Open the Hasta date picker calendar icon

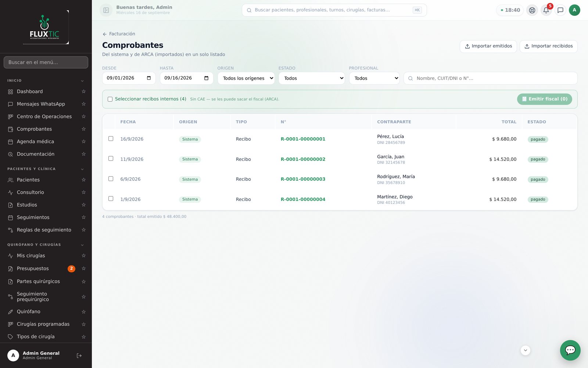tap(206, 78)
